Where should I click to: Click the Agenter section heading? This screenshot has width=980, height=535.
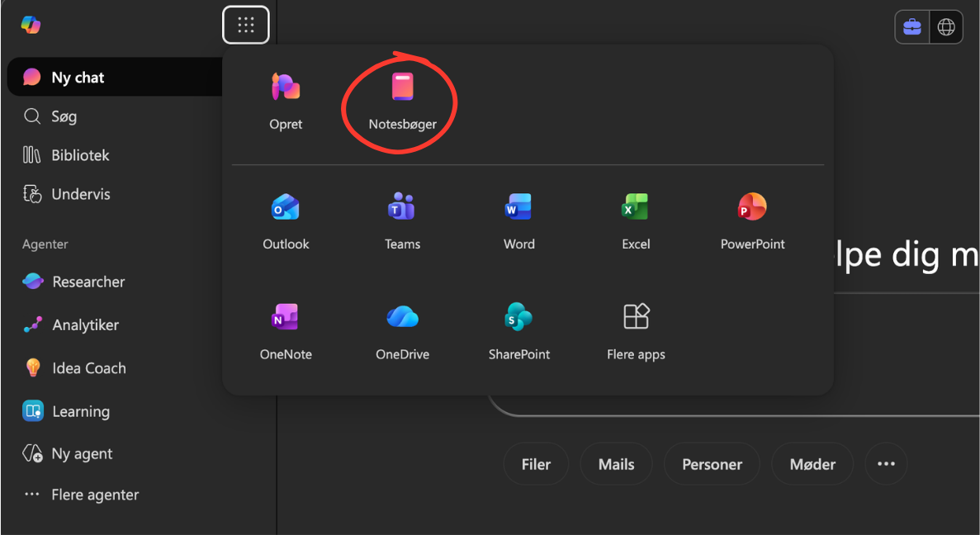pyautogui.click(x=45, y=244)
